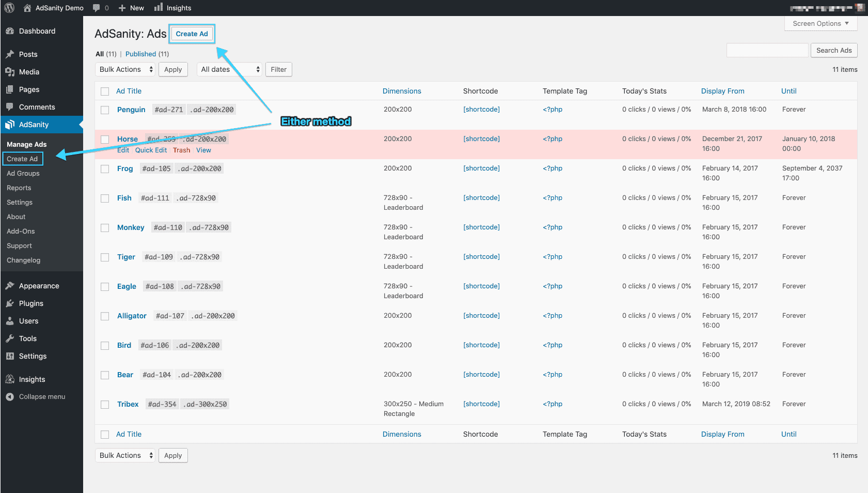Click the user avatar in top-right corner

point(860,8)
